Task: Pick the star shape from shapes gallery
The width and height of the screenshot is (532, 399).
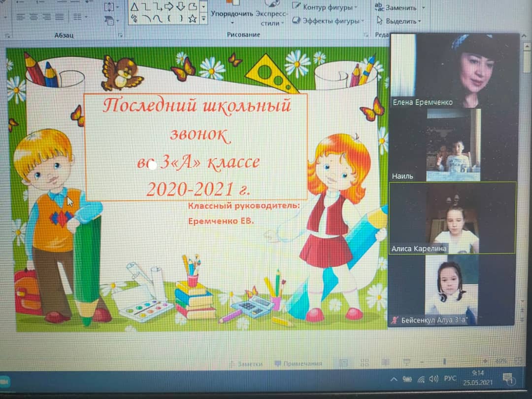Action: pyautogui.click(x=193, y=19)
